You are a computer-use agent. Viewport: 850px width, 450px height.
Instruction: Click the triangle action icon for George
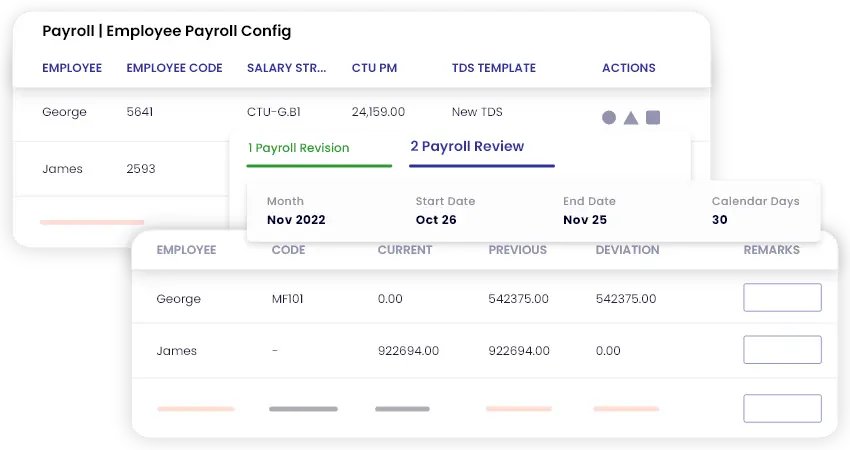pos(630,118)
